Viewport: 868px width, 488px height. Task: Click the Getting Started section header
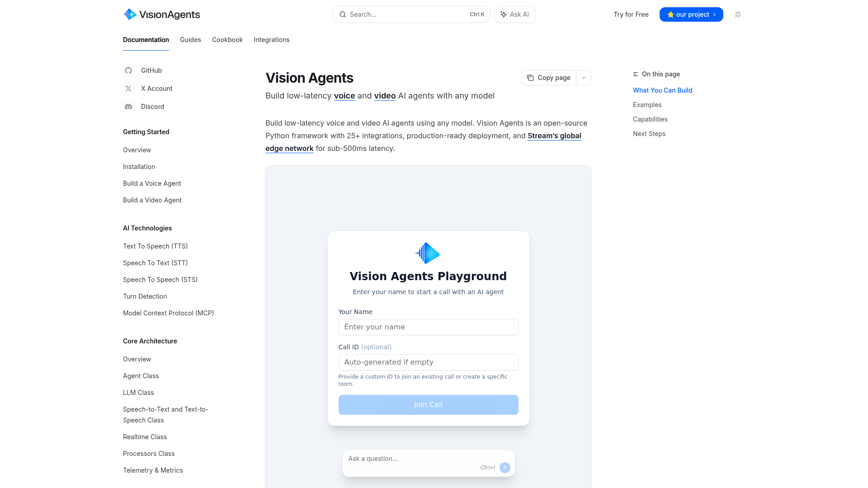click(x=146, y=132)
